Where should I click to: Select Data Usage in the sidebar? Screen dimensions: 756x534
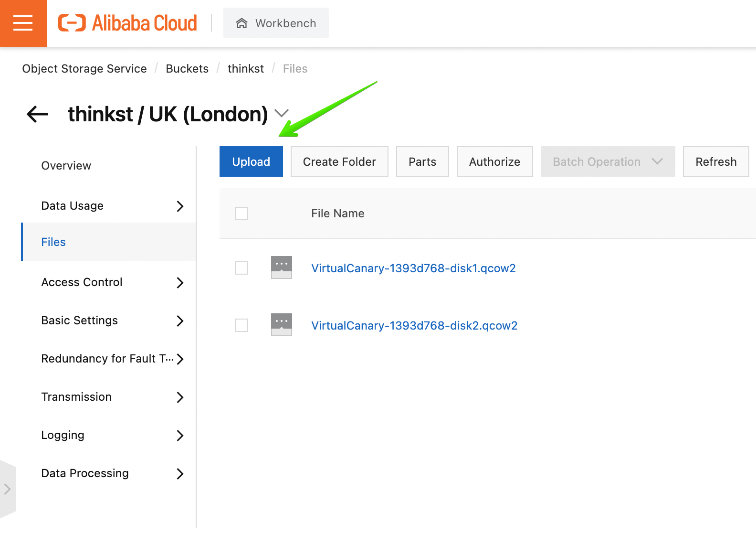click(x=109, y=206)
